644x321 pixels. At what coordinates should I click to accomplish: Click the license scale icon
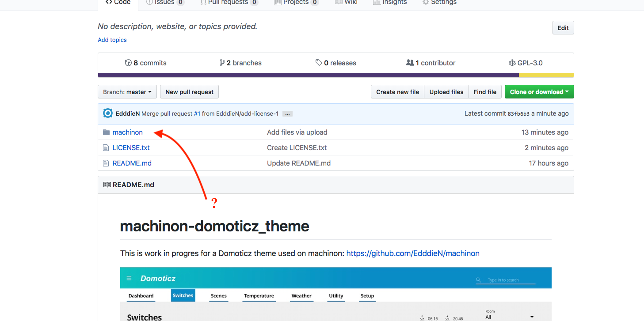[512, 63]
